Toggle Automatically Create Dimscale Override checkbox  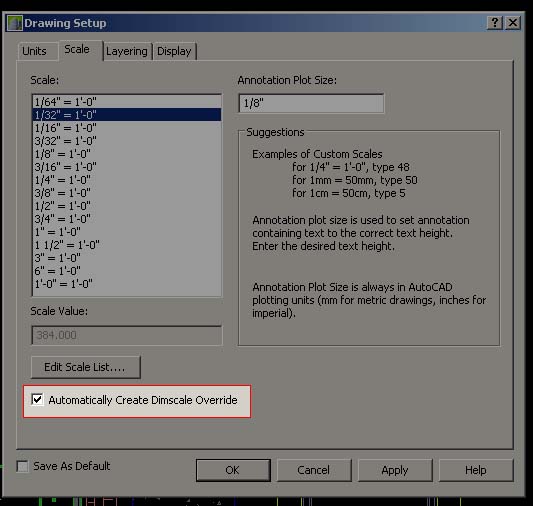pos(37,400)
